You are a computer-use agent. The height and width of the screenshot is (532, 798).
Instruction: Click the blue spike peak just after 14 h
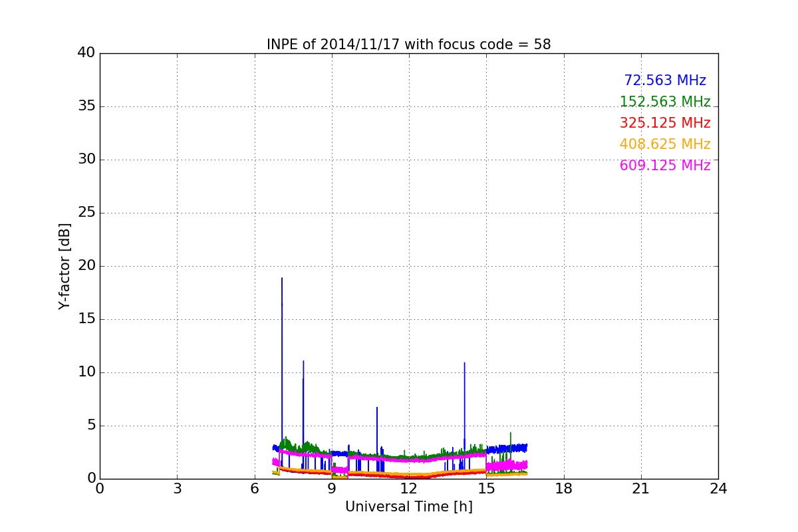(x=464, y=363)
